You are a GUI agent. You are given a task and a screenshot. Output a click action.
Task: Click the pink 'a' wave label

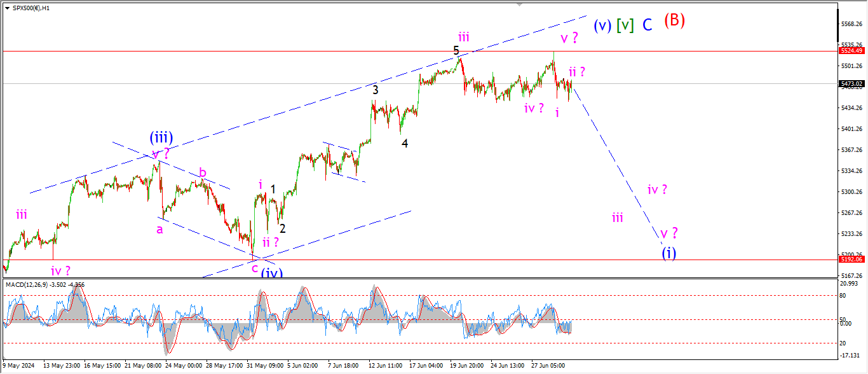point(160,230)
